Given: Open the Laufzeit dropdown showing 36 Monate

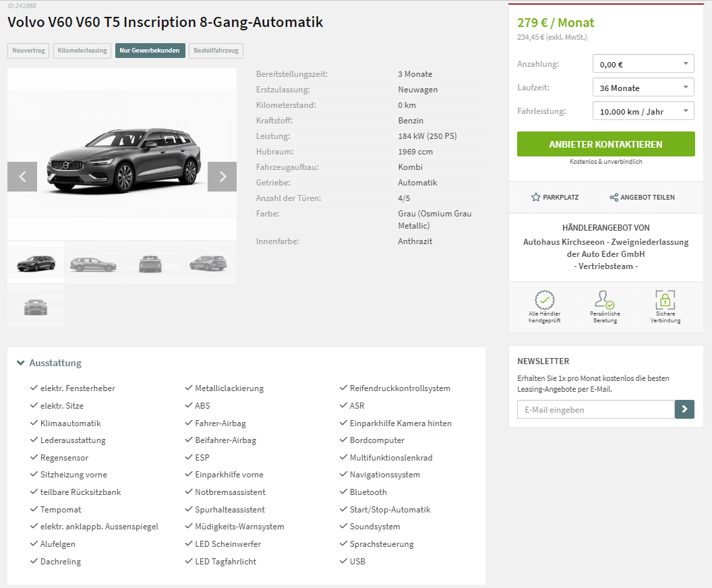Looking at the screenshot, I should pos(643,87).
